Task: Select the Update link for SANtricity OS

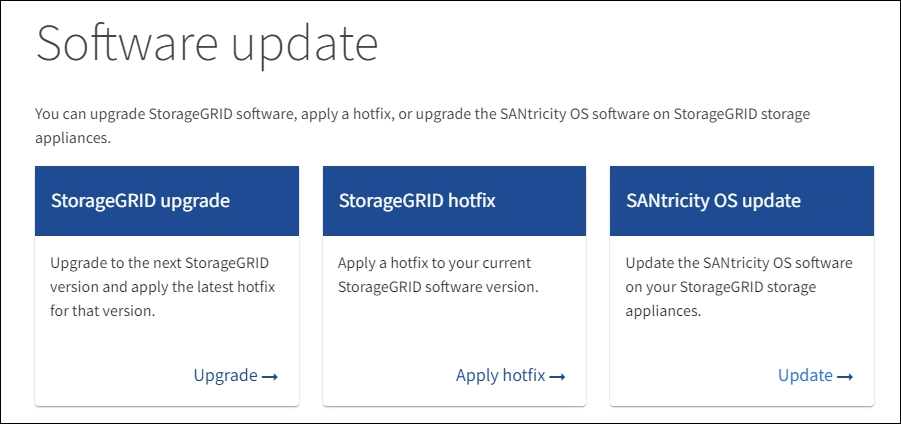Action: pyautogui.click(x=805, y=376)
